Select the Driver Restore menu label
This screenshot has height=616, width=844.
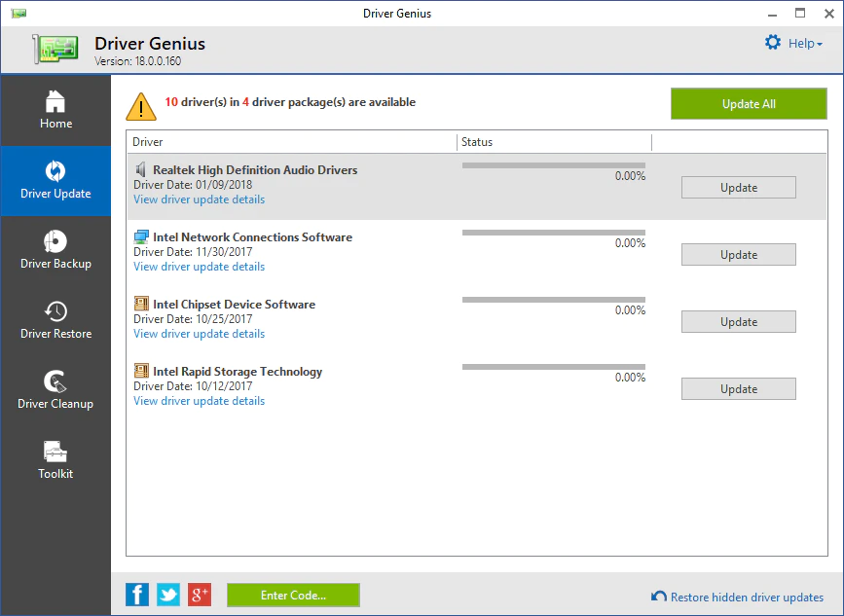[x=56, y=334]
